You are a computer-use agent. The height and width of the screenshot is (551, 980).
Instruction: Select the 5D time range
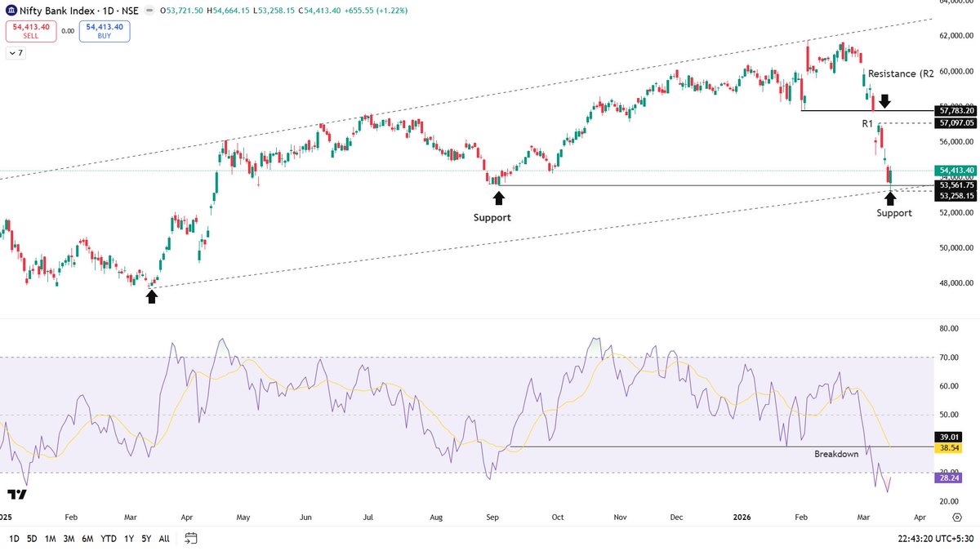[x=32, y=539]
